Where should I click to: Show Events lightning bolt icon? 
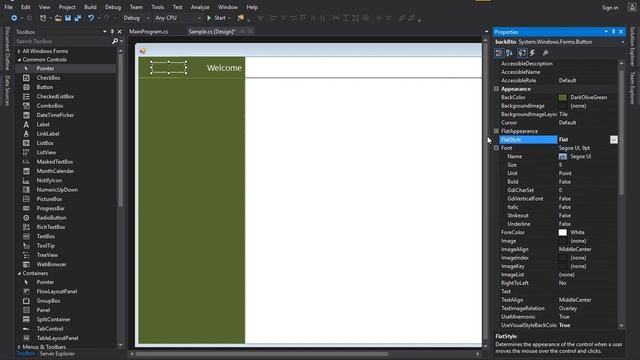pos(532,53)
